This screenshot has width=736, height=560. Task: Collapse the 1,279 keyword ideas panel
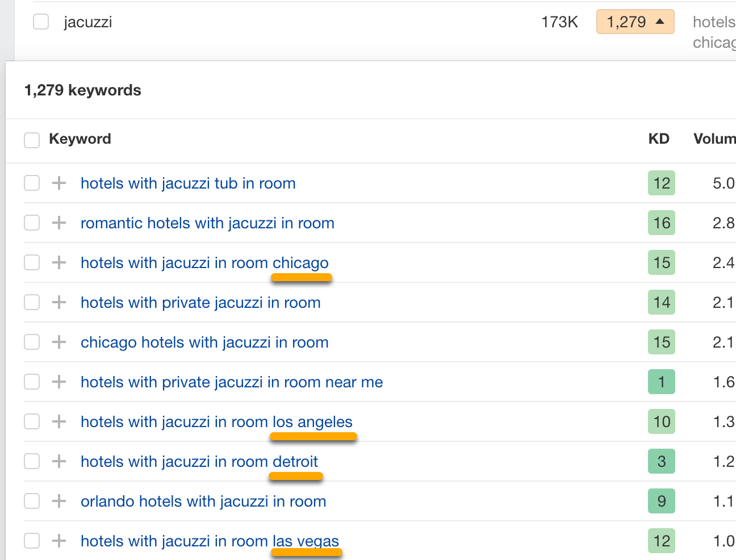tap(635, 22)
